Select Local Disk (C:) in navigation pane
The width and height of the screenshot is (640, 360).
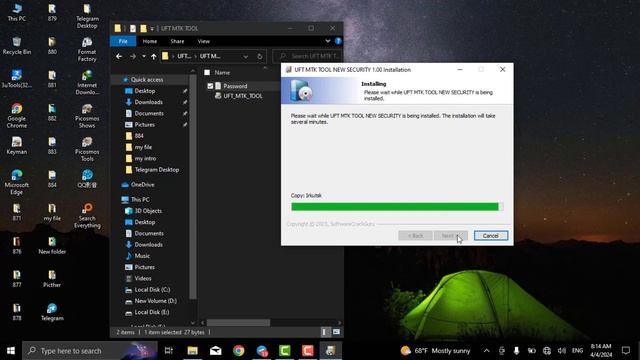click(x=152, y=289)
